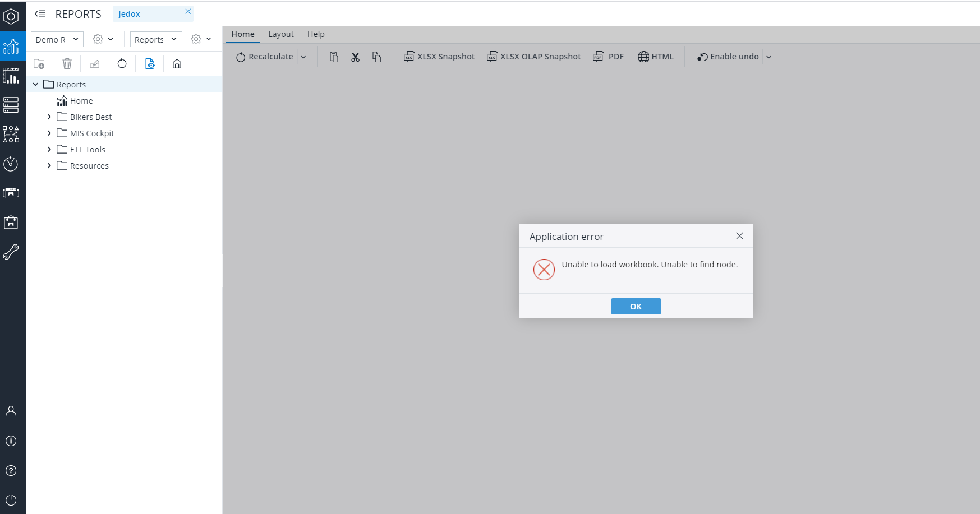The width and height of the screenshot is (980, 514).
Task: Open the Recalculate dropdown arrow
Action: [x=303, y=57]
